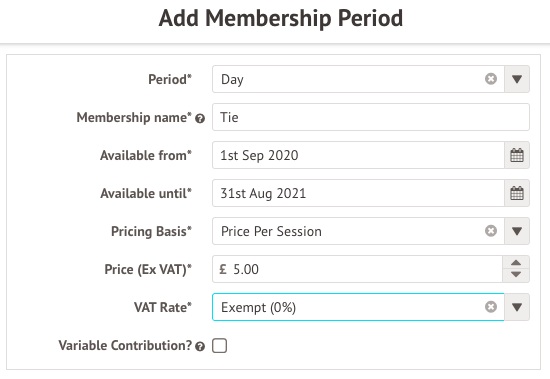The width and height of the screenshot is (550, 379).
Task: Open the Available from calendar picker
Action: point(517,155)
